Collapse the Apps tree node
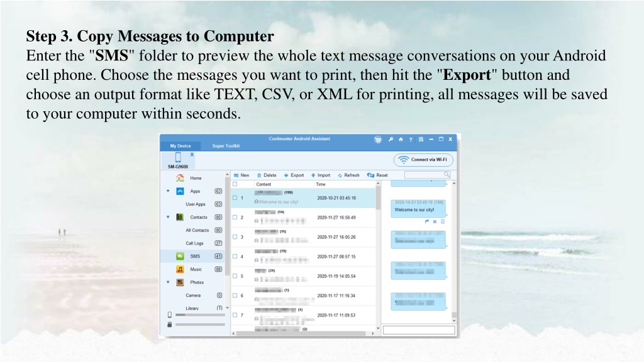644x362 pixels. point(168,191)
